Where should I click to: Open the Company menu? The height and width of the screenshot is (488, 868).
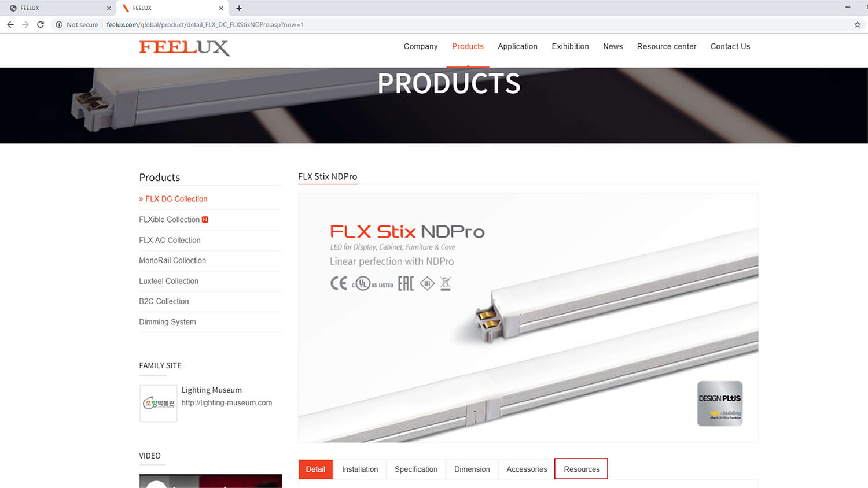pyautogui.click(x=421, y=46)
